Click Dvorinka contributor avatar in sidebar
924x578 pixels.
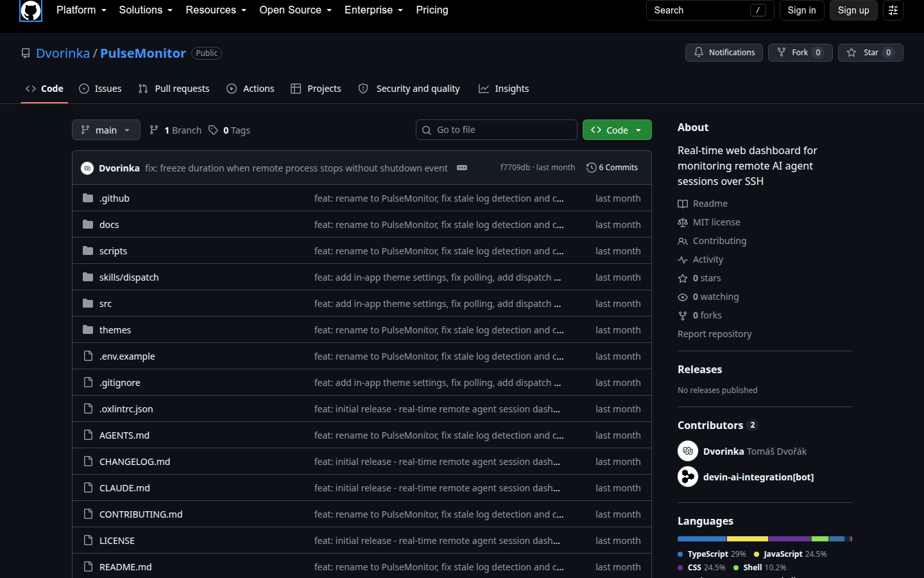(688, 451)
